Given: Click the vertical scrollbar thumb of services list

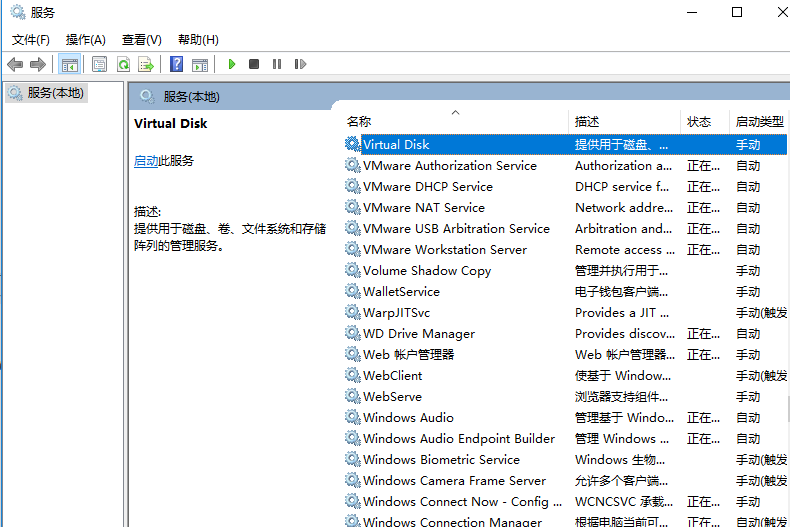Looking at the screenshot, I should tap(788, 409).
